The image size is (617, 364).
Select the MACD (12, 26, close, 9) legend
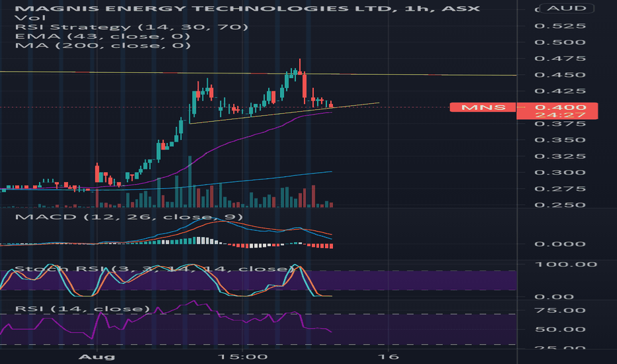(128, 217)
